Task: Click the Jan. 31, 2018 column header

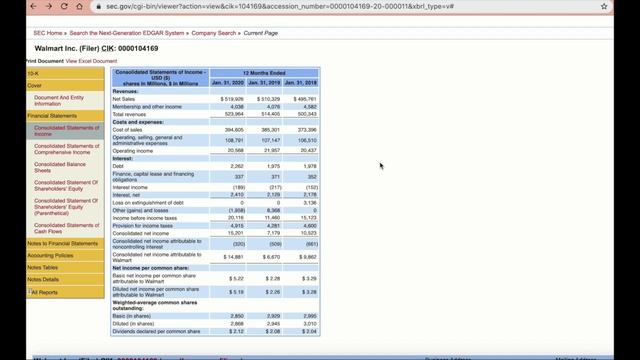Action: (301, 83)
